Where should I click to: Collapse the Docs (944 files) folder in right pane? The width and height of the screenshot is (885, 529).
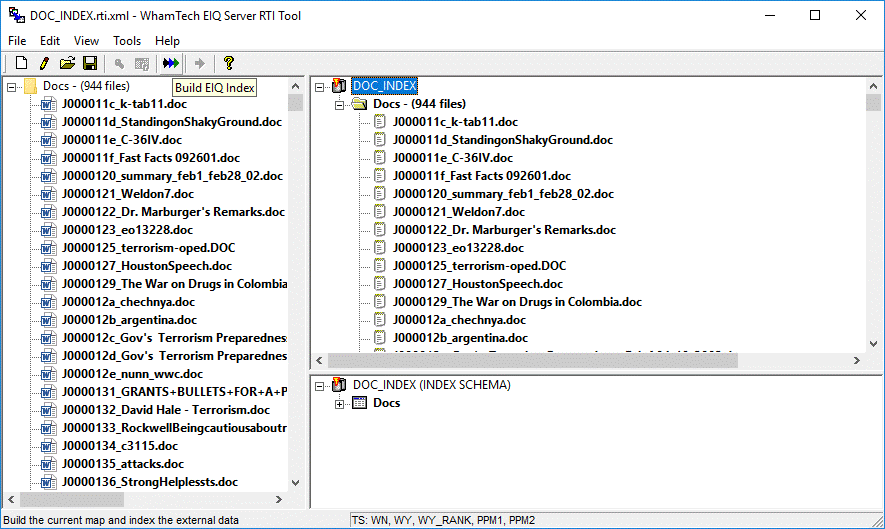[339, 105]
